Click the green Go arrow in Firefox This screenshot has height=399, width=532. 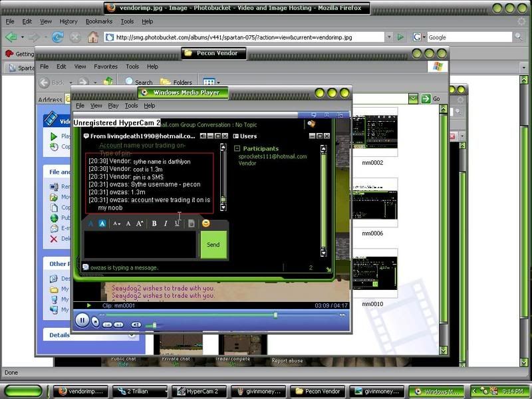pyautogui.click(x=400, y=37)
